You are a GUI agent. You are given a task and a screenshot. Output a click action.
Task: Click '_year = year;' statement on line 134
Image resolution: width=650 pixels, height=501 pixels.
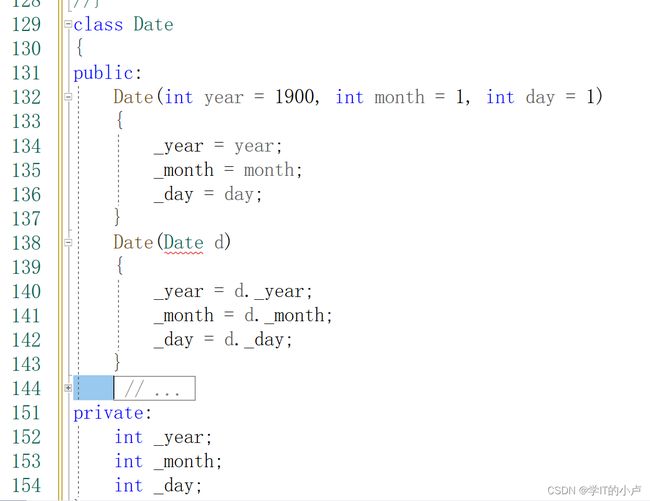point(218,146)
